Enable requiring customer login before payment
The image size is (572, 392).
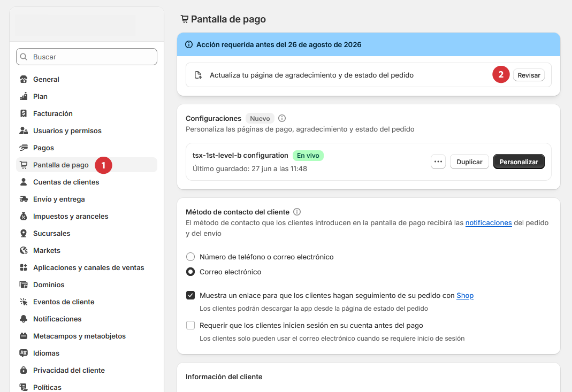point(190,325)
